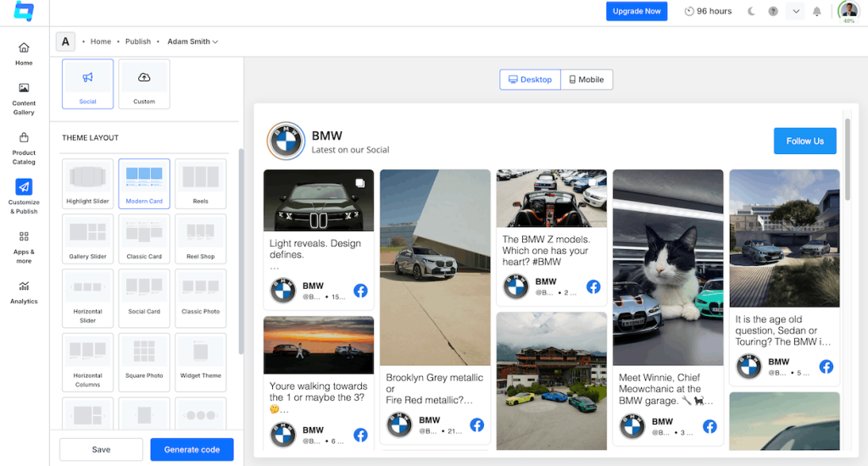
Task: Go to Home breadcrumb link
Action: (101, 42)
